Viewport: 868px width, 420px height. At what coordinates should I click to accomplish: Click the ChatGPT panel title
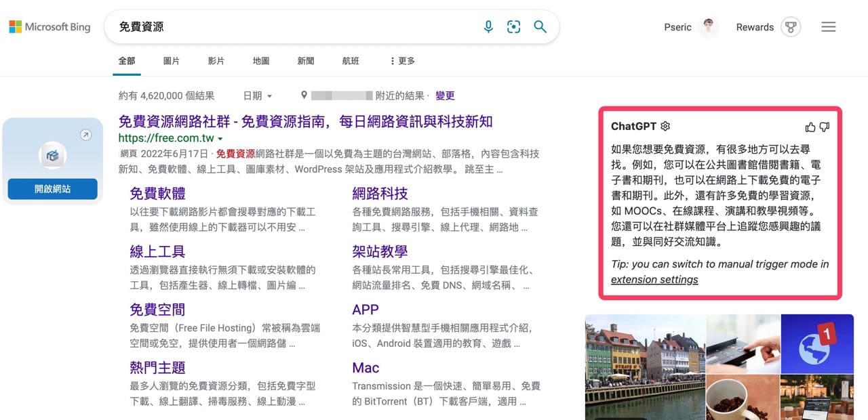(634, 127)
